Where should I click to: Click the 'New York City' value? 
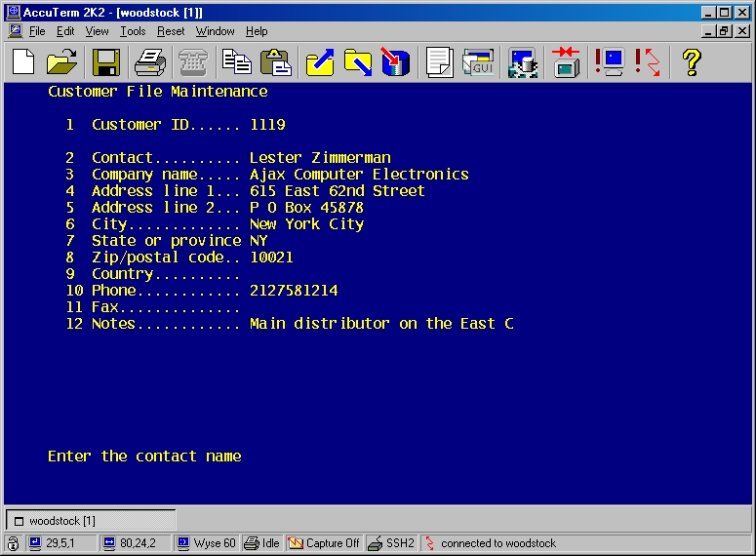pos(306,224)
